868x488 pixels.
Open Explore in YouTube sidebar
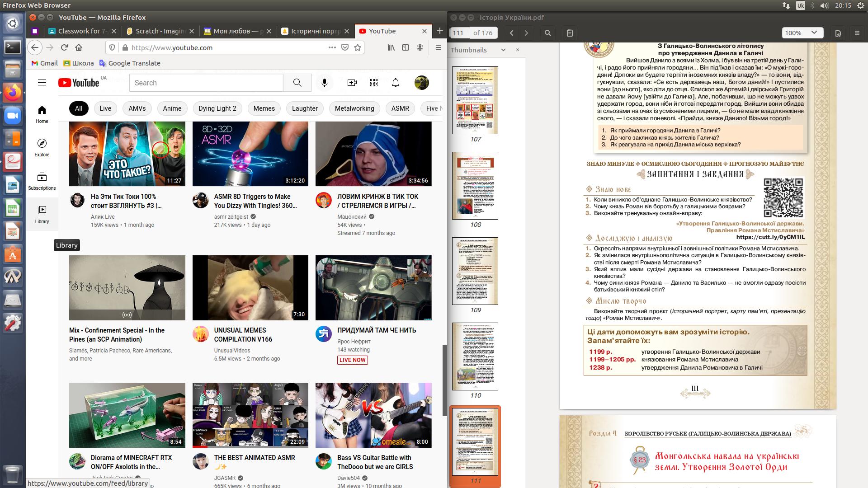point(42,148)
